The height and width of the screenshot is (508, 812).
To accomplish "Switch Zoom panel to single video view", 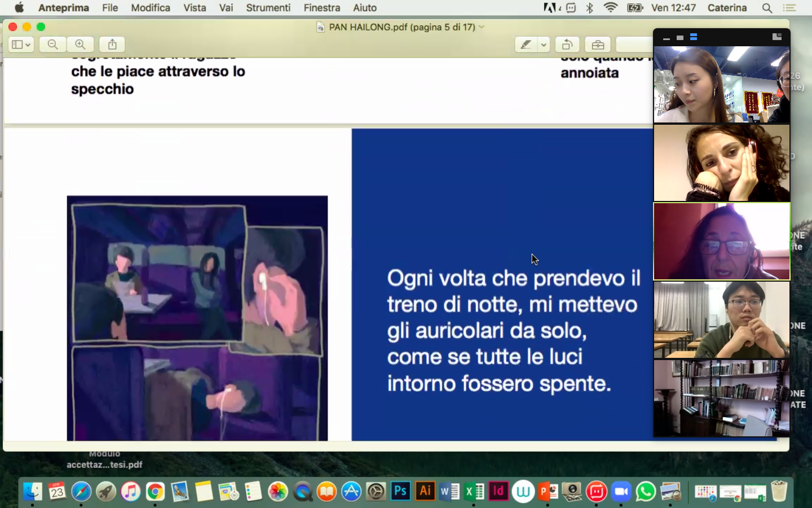I will (680, 37).
